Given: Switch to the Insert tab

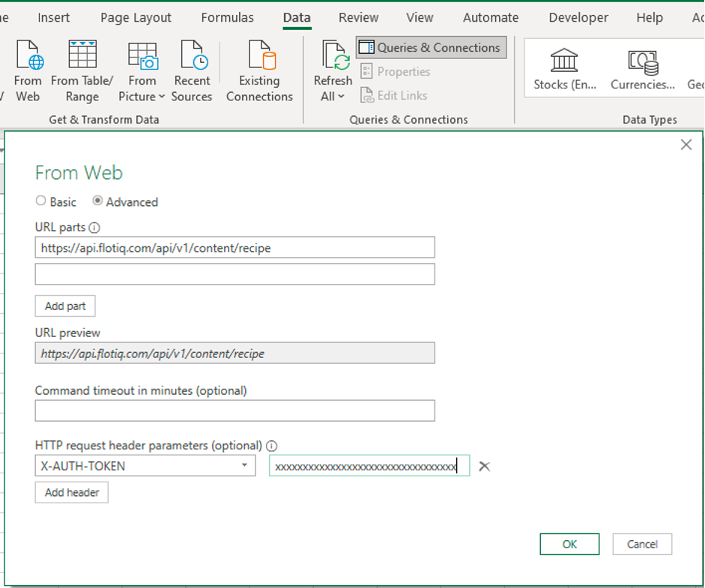Looking at the screenshot, I should (x=53, y=17).
